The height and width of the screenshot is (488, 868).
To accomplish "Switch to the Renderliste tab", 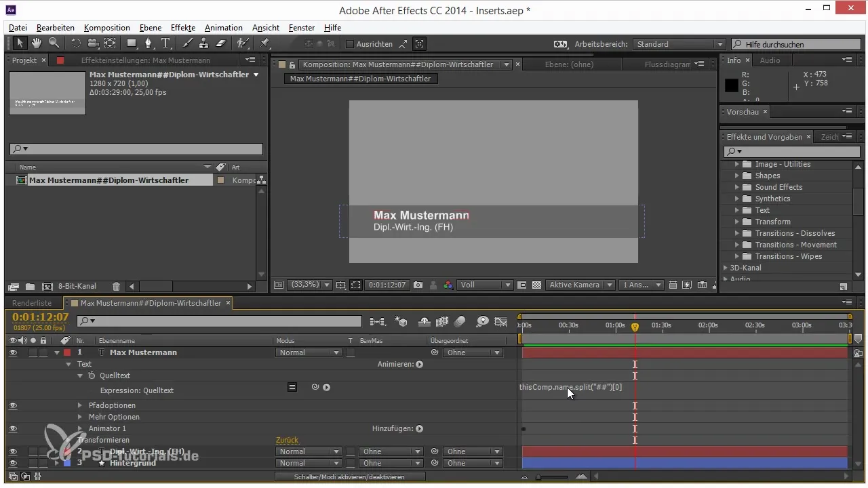I will 31,303.
